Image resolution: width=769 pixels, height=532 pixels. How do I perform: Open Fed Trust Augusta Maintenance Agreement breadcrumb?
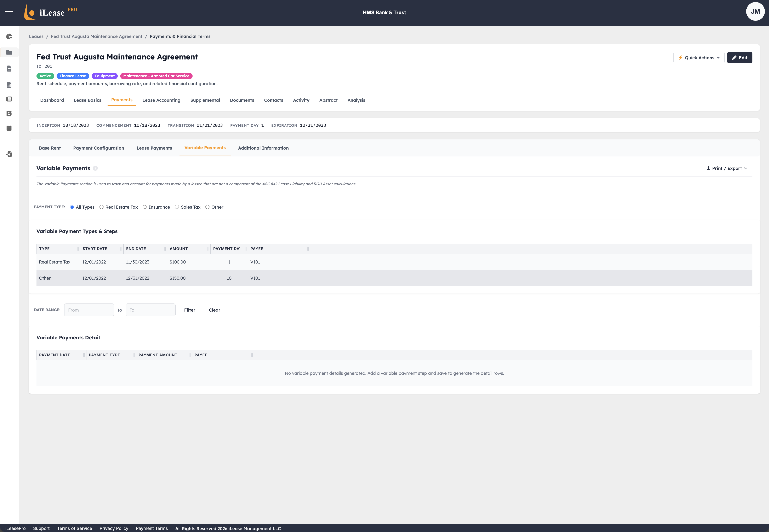[x=97, y=36]
